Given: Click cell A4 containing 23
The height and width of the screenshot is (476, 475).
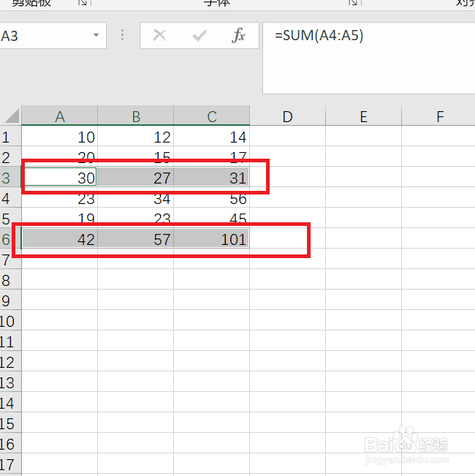Looking at the screenshot, I should (60, 197).
